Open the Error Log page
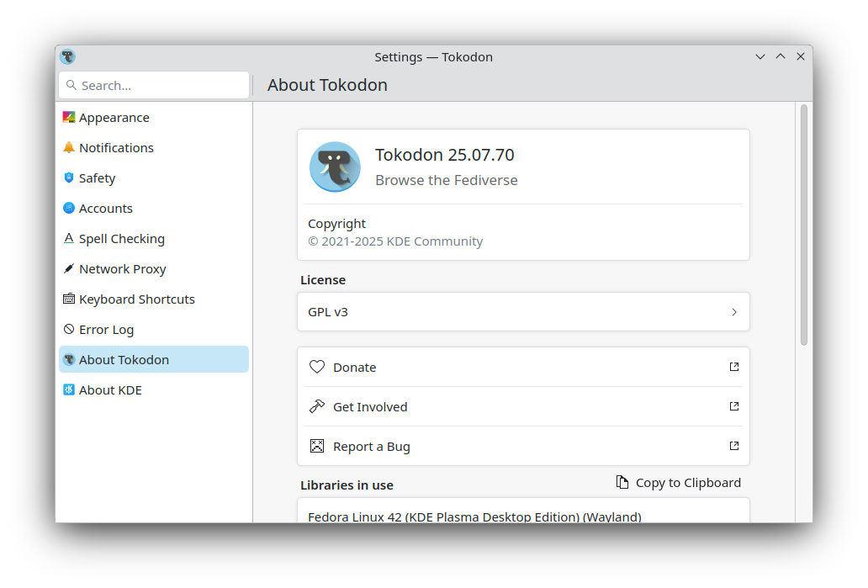Screen dimensions: 868x588 154,330
